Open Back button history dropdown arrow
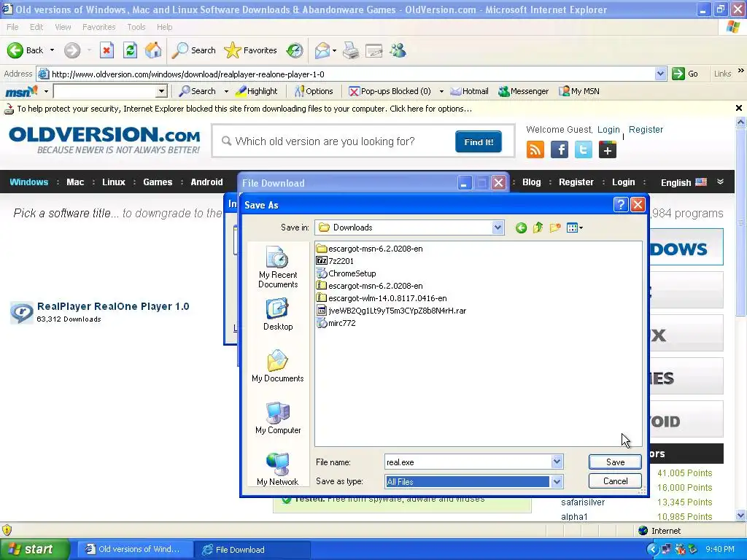Viewport: 747px width, 560px height. (52, 50)
